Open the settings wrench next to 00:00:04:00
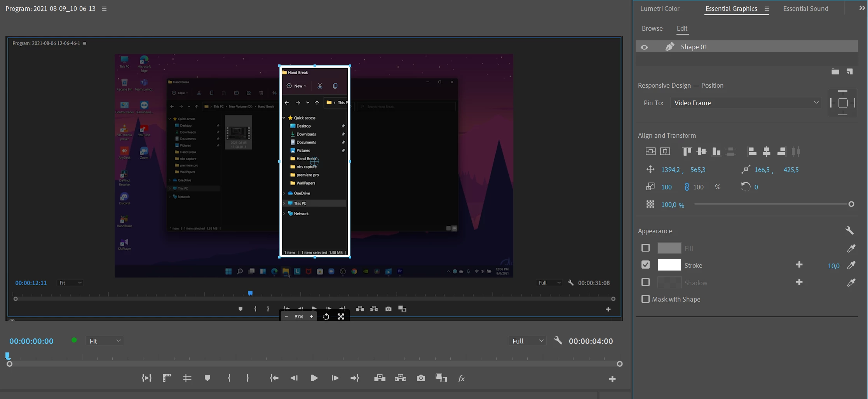This screenshot has height=399, width=868. click(558, 341)
